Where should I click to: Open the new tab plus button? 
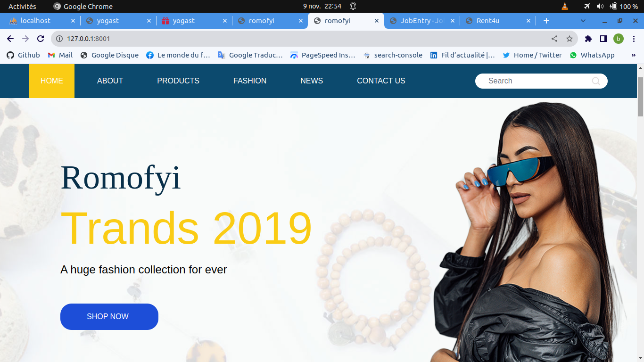pos(546,21)
